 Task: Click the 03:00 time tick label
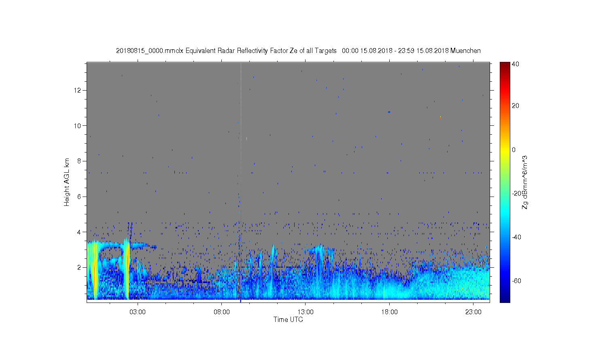(138, 312)
